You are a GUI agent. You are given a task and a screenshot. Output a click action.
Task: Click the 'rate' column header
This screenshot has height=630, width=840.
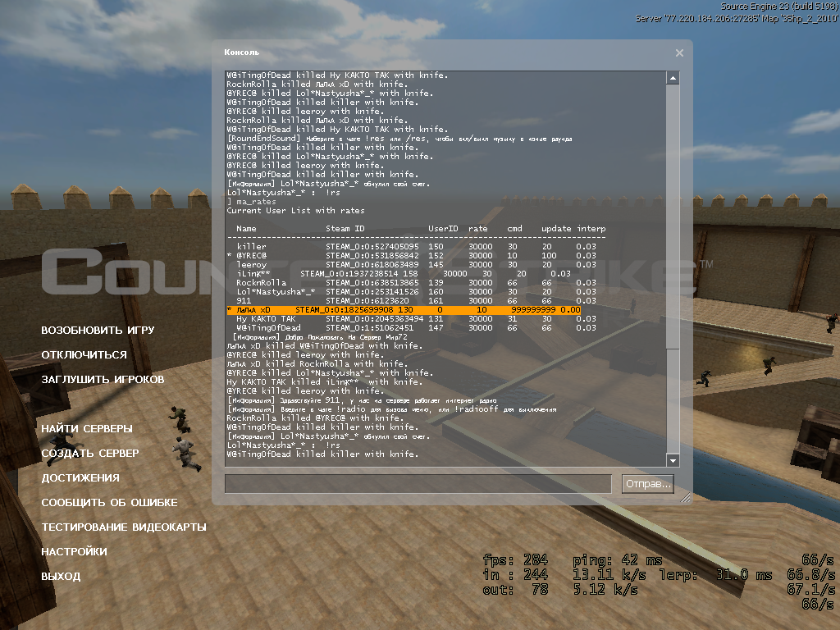pyautogui.click(x=478, y=229)
